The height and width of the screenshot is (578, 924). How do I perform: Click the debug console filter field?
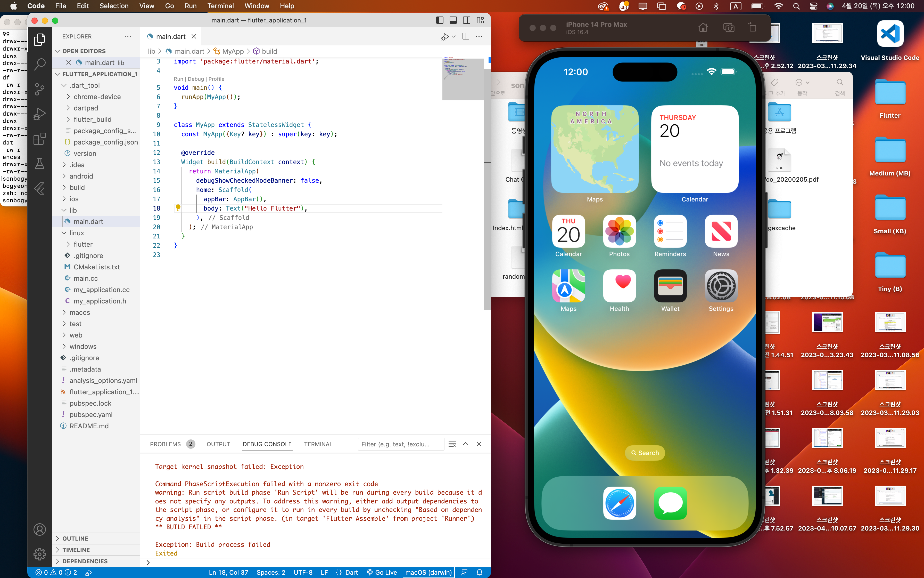(401, 444)
